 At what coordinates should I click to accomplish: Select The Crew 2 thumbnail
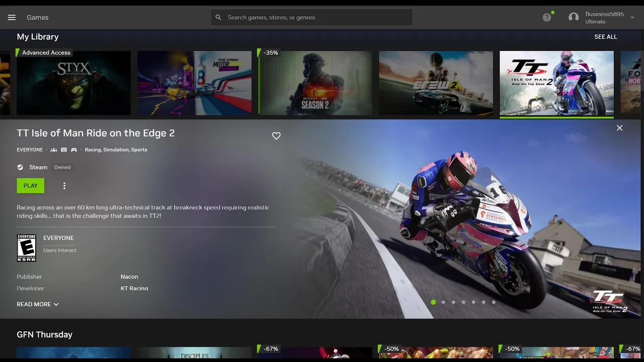point(436,83)
